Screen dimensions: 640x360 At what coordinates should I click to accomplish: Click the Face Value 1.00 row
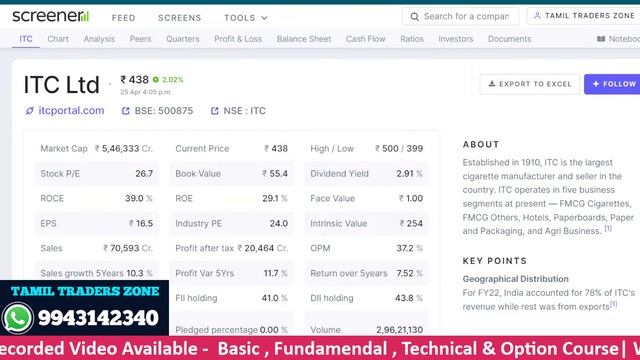point(367,198)
